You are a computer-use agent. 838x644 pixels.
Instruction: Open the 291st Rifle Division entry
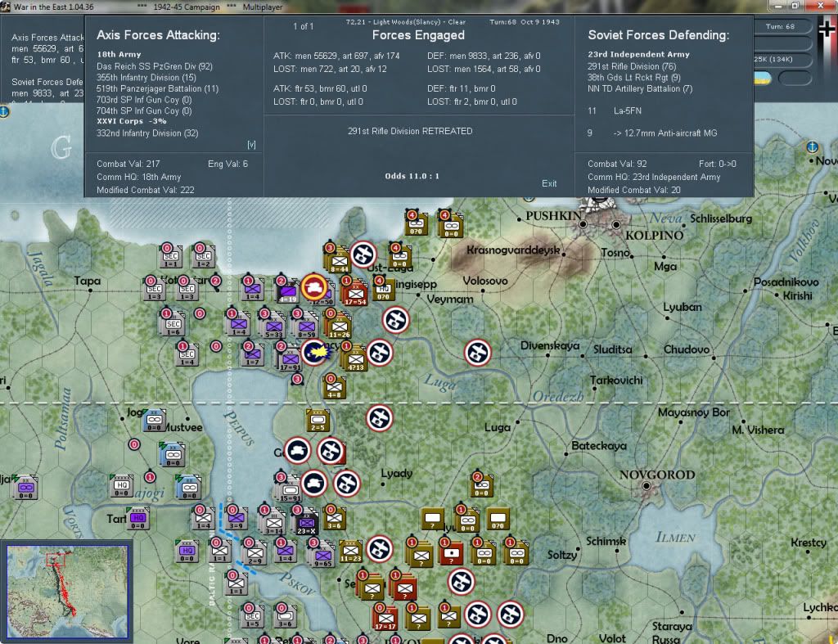[x=632, y=66]
